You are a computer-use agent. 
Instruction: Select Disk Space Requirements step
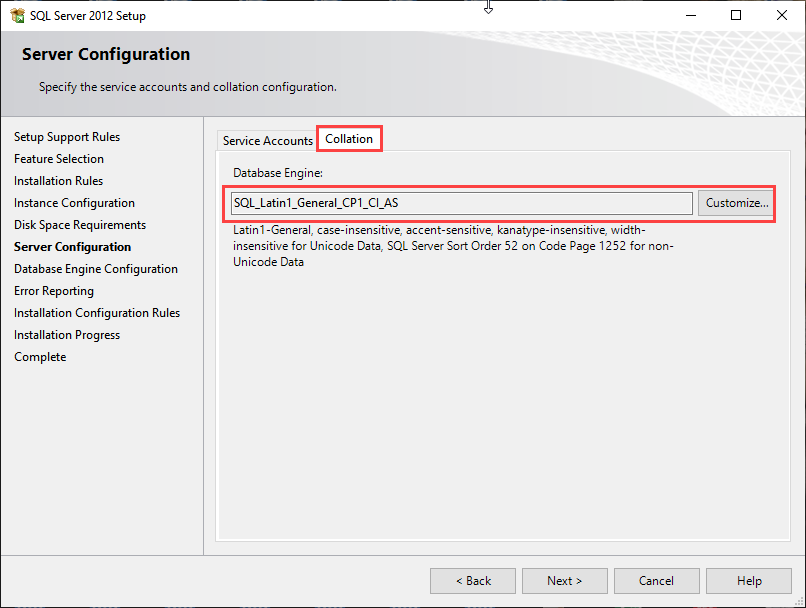coord(80,225)
